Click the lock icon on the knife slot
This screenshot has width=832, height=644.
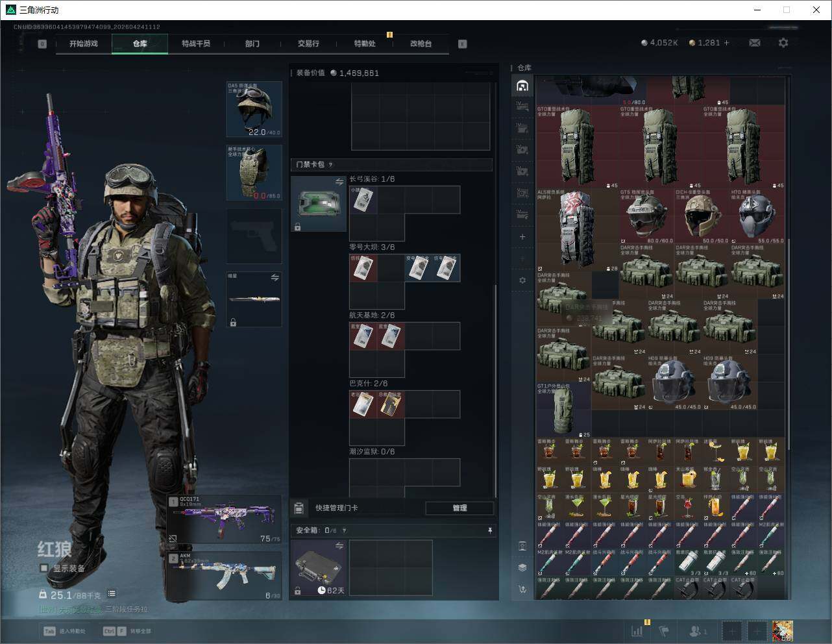[x=233, y=322]
